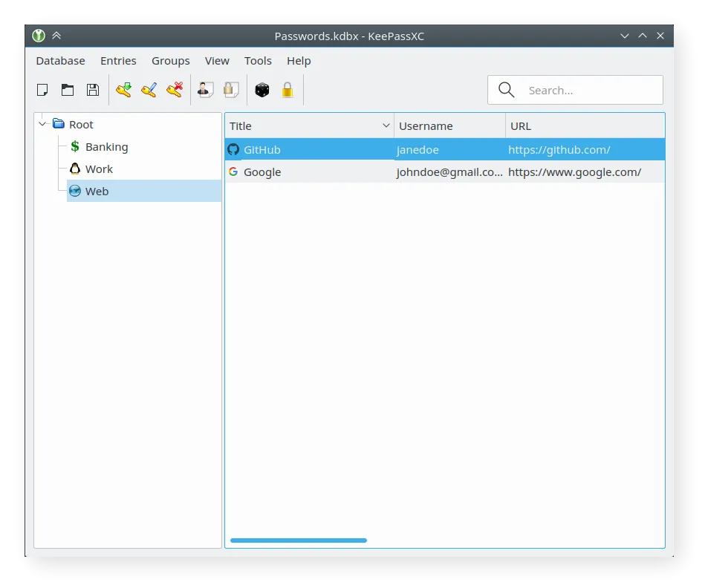
Task: Click the Web globe icon
Action: coord(75,191)
